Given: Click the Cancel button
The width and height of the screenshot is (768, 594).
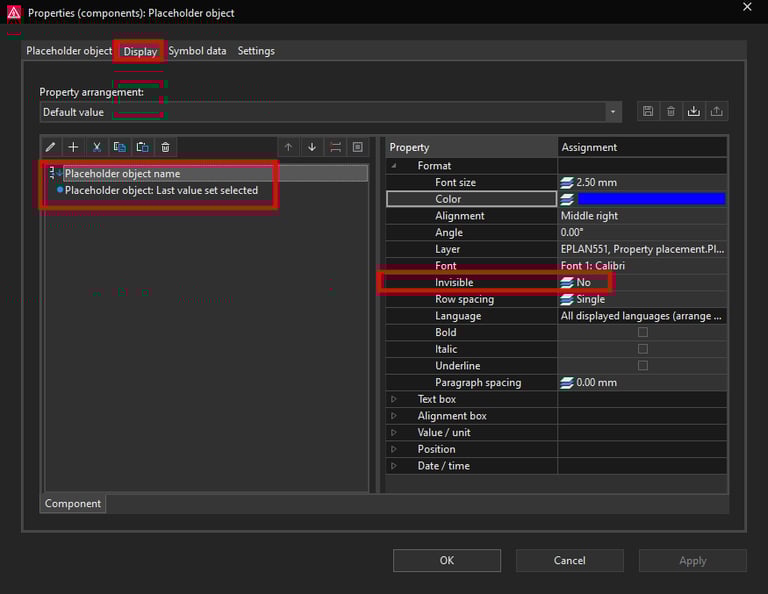Looking at the screenshot, I should pyautogui.click(x=570, y=560).
